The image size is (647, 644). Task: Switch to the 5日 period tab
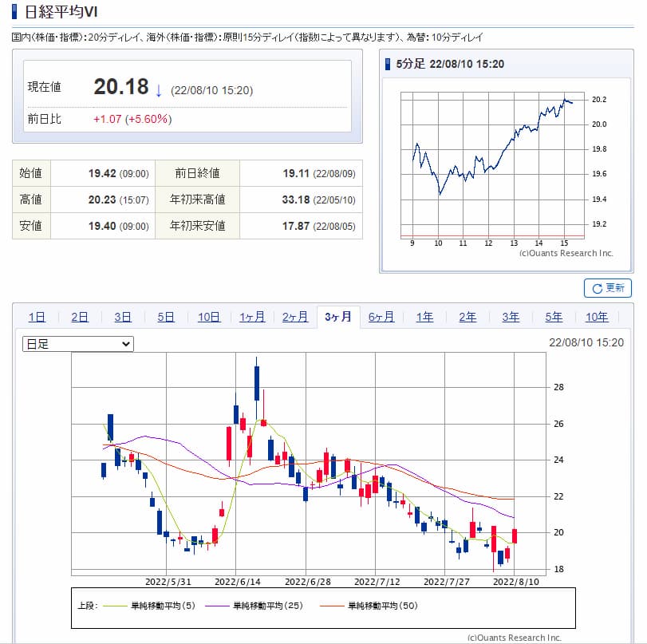(166, 317)
